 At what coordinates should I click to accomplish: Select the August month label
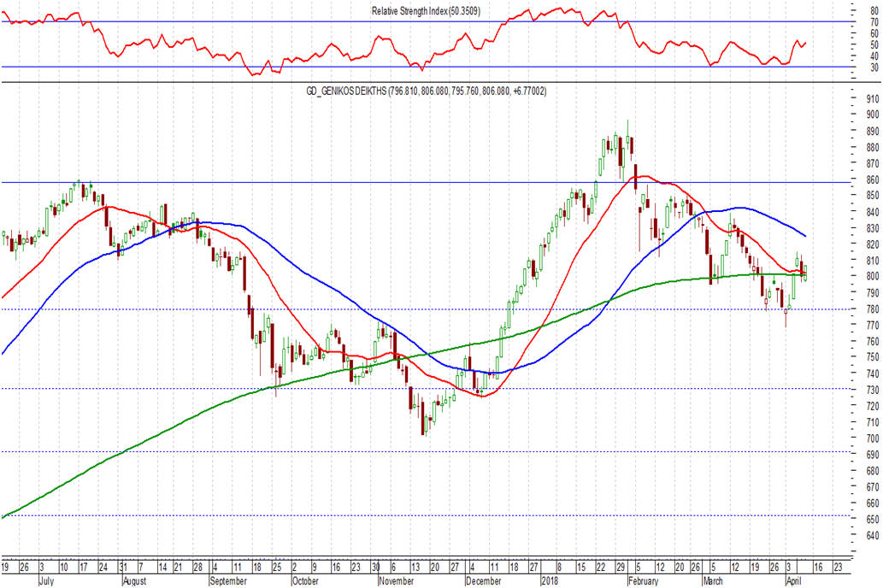click(x=134, y=581)
